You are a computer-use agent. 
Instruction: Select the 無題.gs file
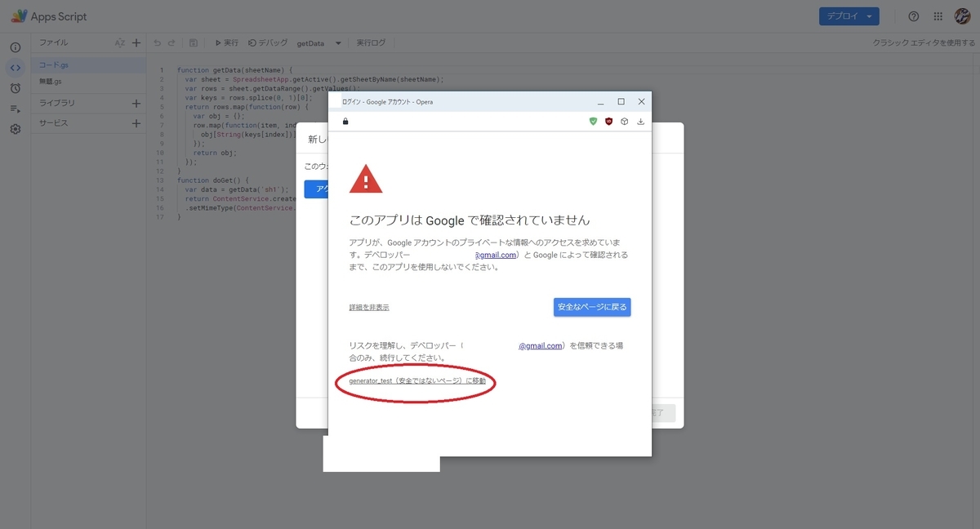pyautogui.click(x=88, y=82)
